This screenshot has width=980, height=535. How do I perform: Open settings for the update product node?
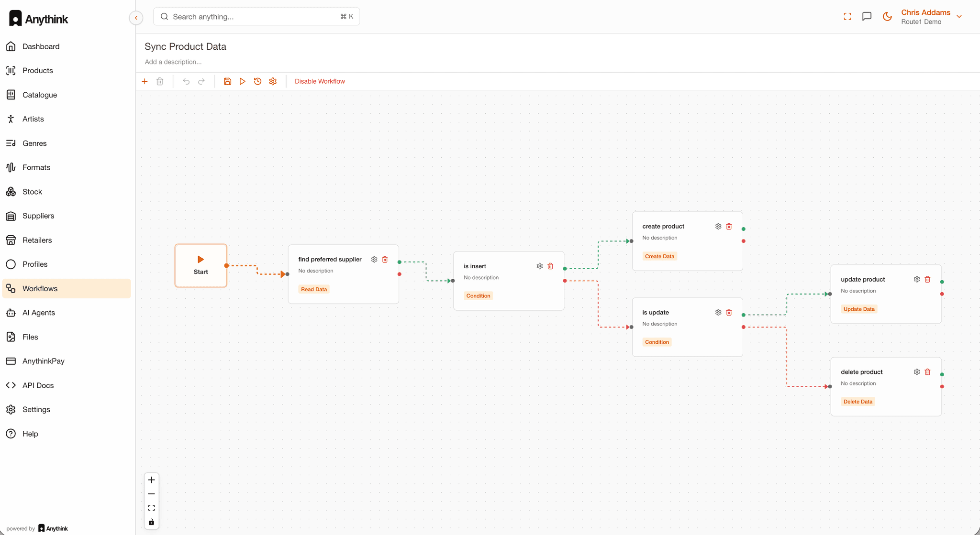tap(917, 280)
